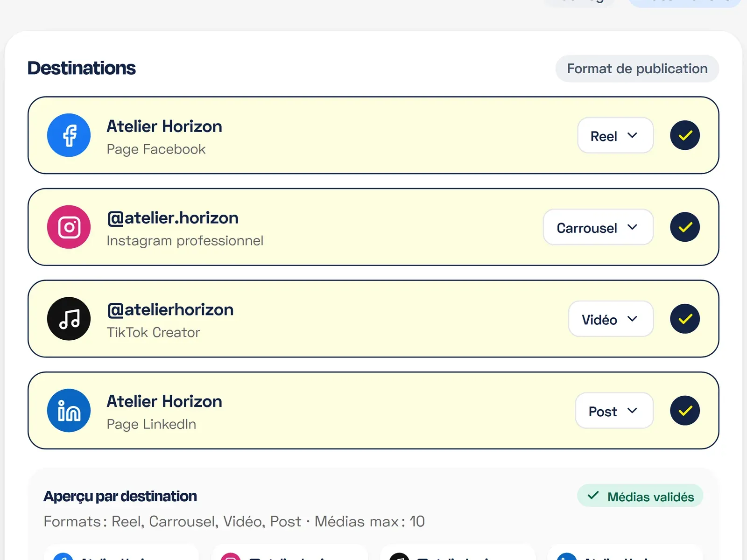
Task: Open the Carrousel format dropdown
Action: (598, 227)
